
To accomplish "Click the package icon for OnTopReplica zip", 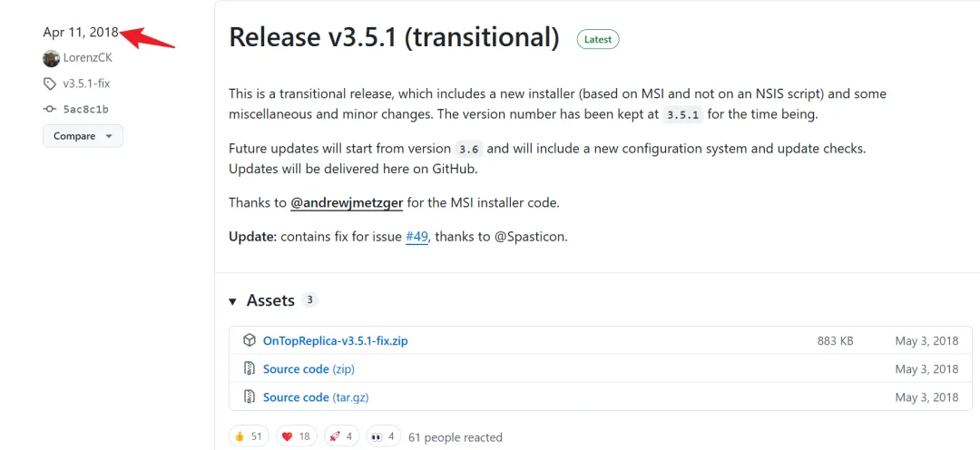I will click(x=250, y=340).
